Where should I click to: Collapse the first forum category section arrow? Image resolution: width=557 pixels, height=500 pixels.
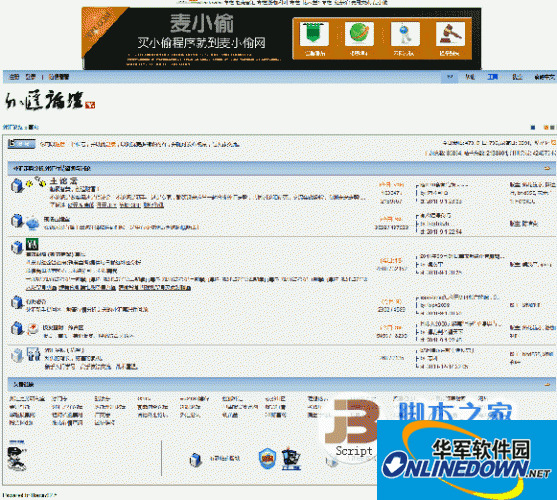click(x=547, y=168)
